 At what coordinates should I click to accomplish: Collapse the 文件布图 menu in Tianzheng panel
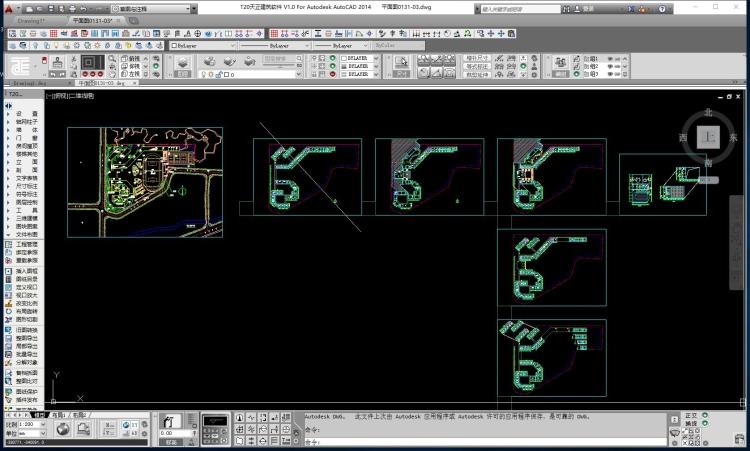tap(26, 234)
